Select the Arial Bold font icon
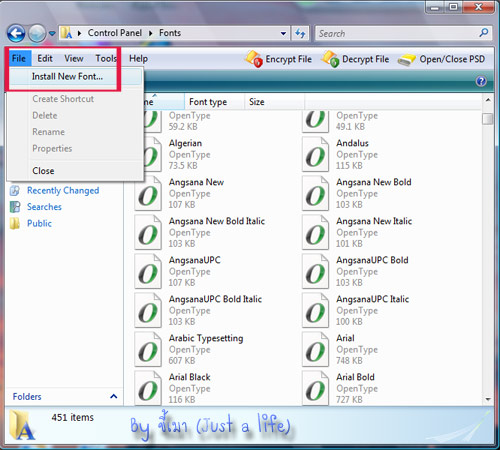This screenshot has width=500, height=450. 315,388
